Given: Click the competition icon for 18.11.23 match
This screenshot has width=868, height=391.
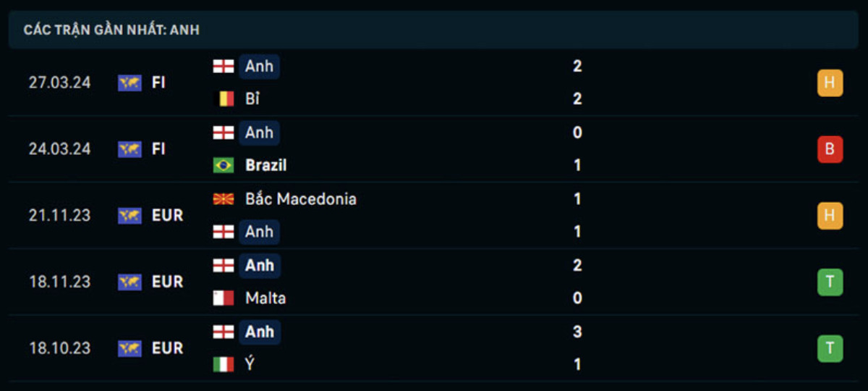Looking at the screenshot, I should [129, 282].
